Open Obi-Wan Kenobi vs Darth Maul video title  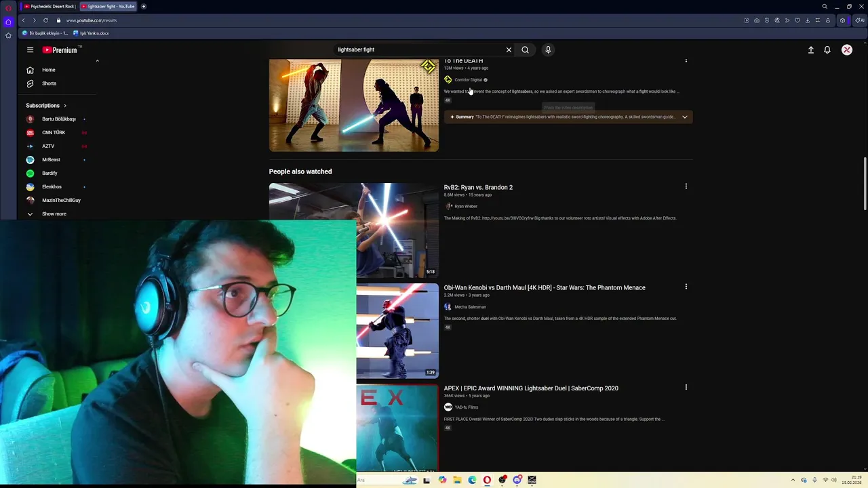545,287
